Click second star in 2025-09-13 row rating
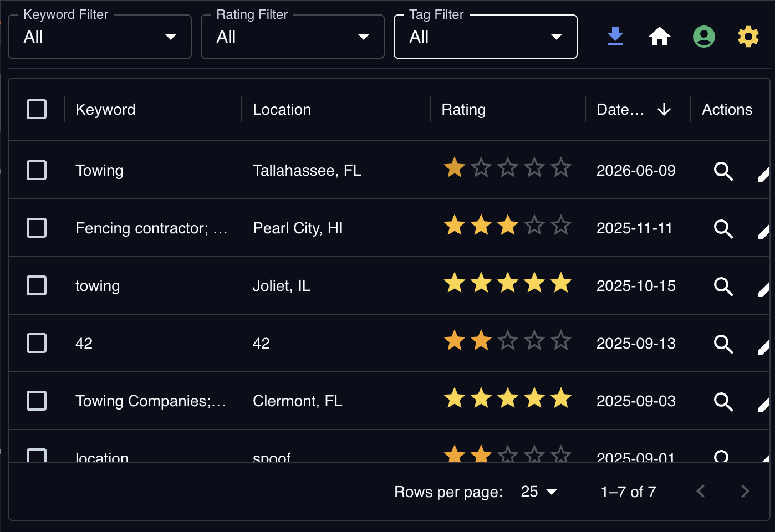 tap(481, 340)
